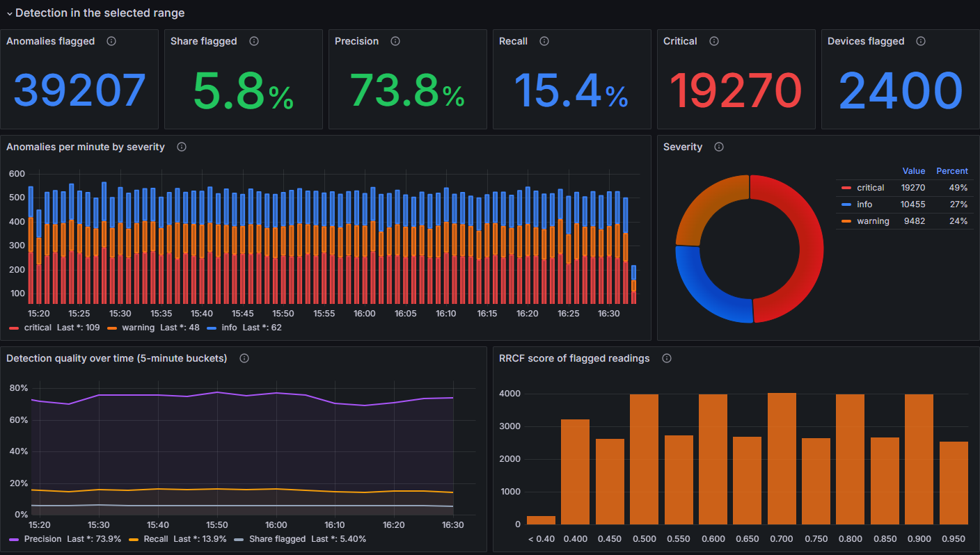This screenshot has width=980, height=555.
Task: Click the 49% cell in Severity table
Action: pos(959,188)
